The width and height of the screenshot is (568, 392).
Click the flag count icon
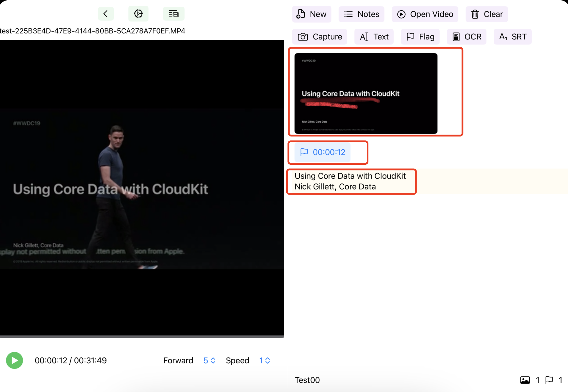[549, 380]
